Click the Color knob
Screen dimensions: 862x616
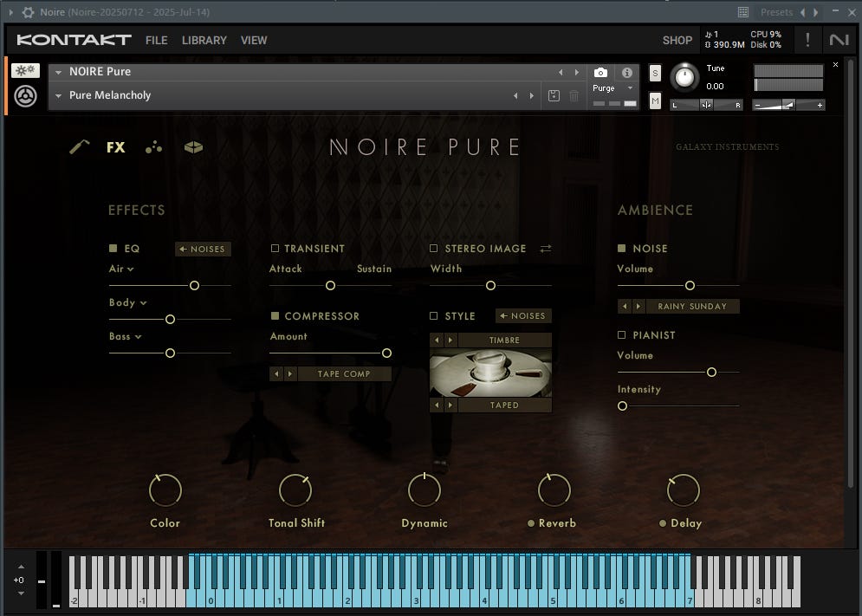point(165,490)
